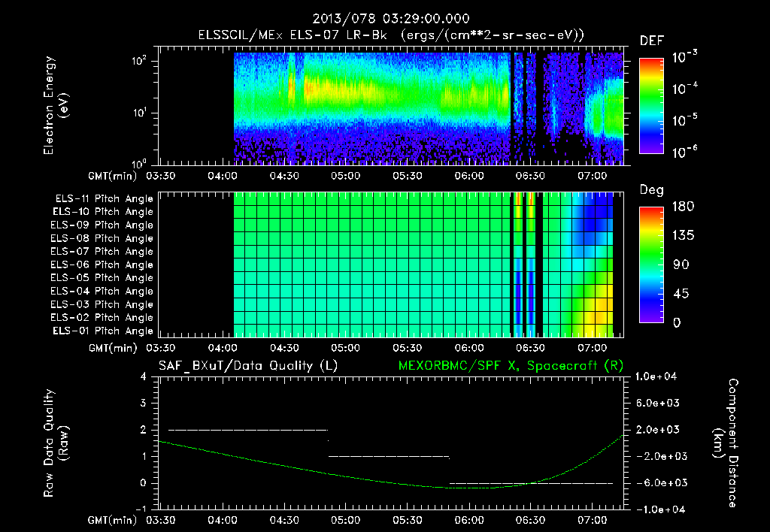Click the 135 value on the Deg color scale
Screen dimensions: 770x532
pos(683,236)
